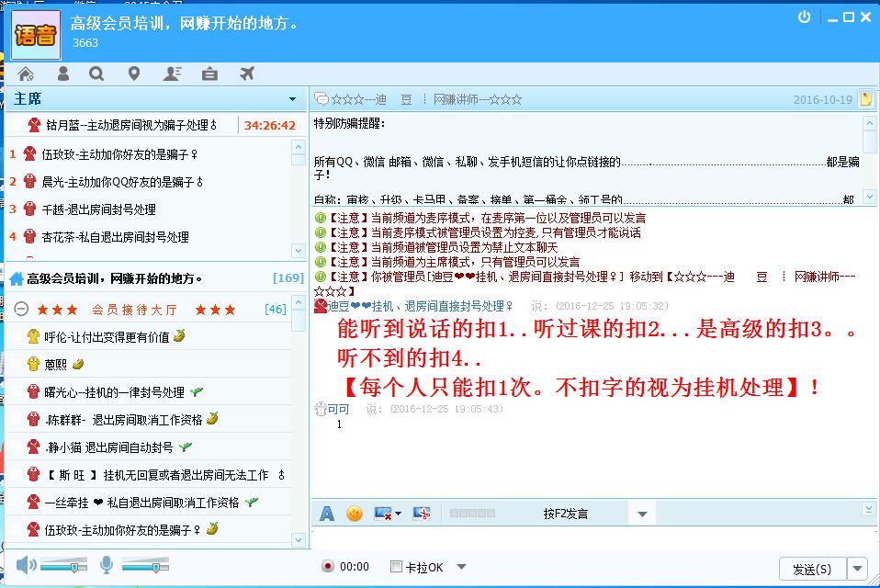Image resolution: width=880 pixels, height=588 pixels.
Task: Select the Home icon in the toolbar
Action: [25, 73]
